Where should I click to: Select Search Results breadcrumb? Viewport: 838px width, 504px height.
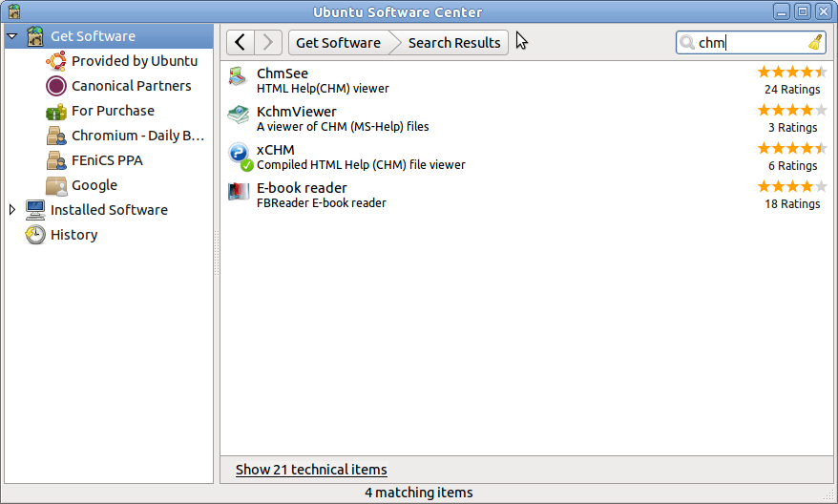[x=454, y=43]
